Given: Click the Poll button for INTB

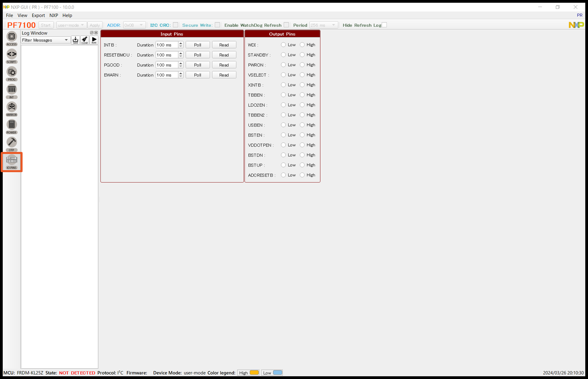Looking at the screenshot, I should [x=198, y=45].
